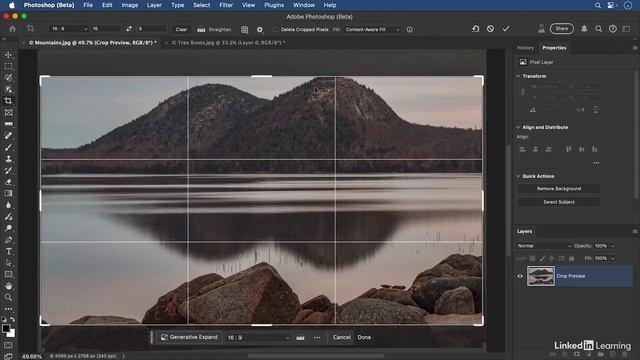Select the Gradient tool
Screen dimensions: 640x360
[x=8, y=193]
